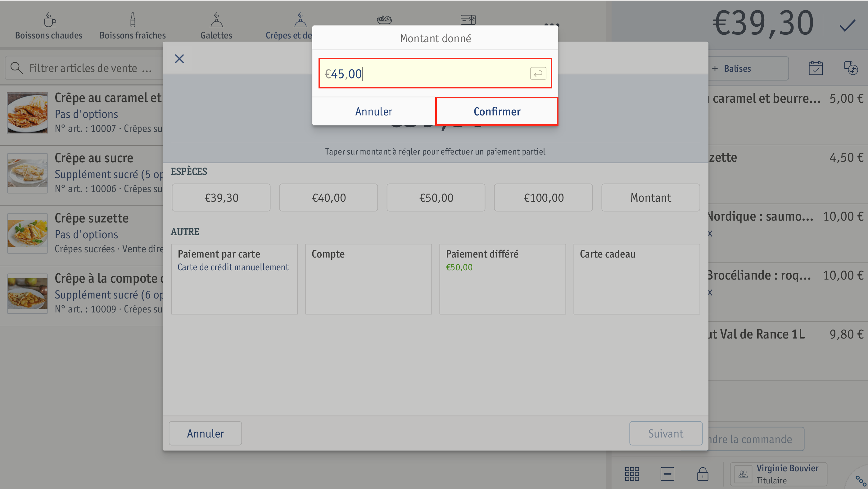Select the €40,00 cash button
Image resolution: width=868 pixels, height=489 pixels.
(328, 198)
